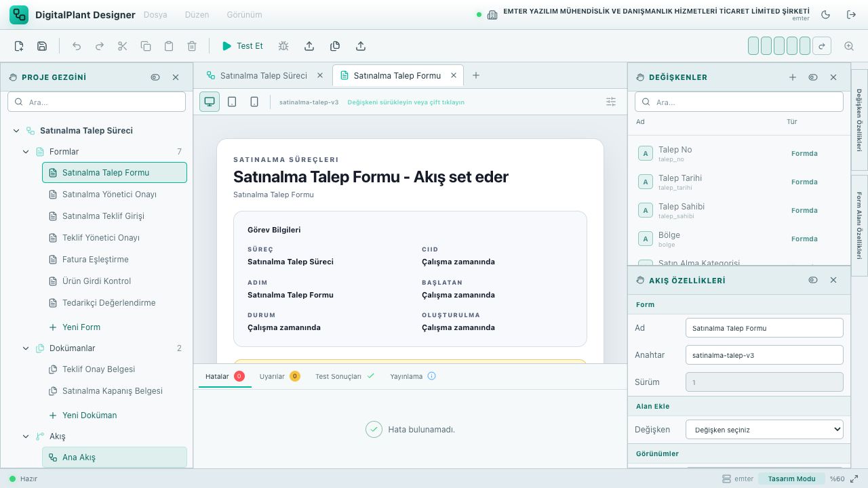
Task: Open form settings sliders icon
Action: click(611, 102)
